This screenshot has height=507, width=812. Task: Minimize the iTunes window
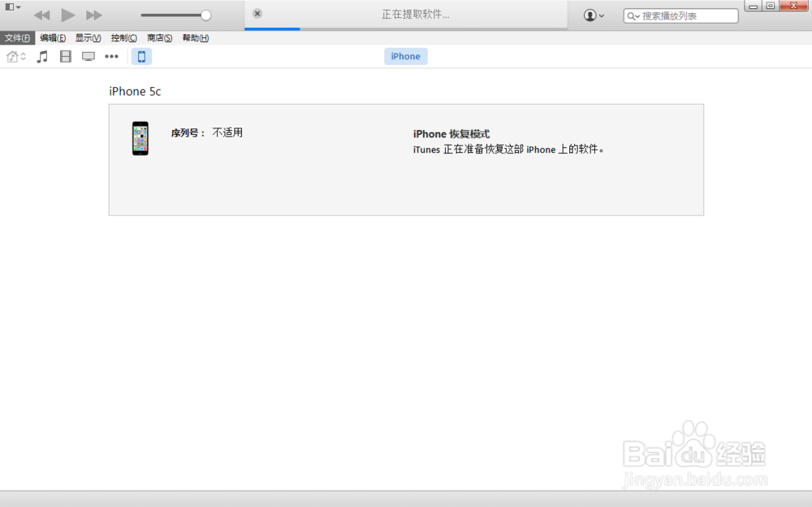point(754,6)
